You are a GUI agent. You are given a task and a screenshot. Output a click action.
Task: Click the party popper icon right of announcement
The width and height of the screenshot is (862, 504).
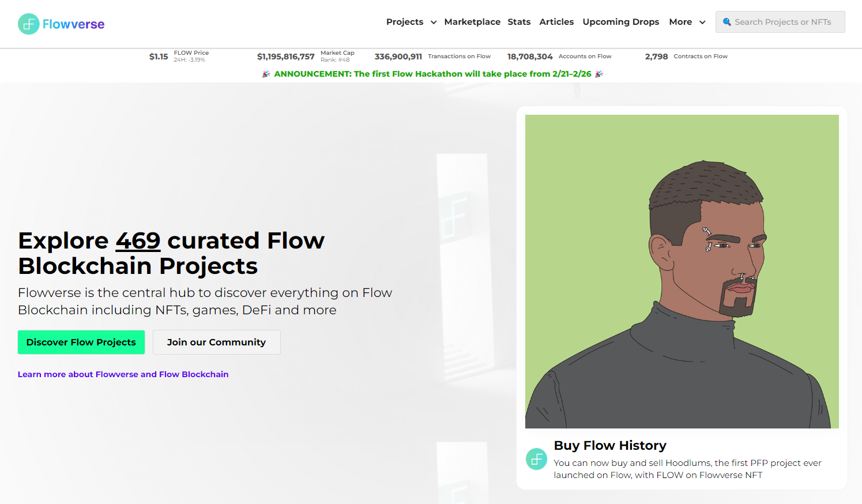coord(599,74)
